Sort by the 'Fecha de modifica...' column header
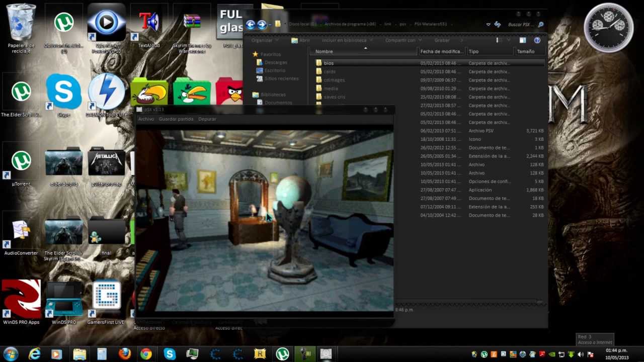This screenshot has height=362, width=644. tap(442, 51)
